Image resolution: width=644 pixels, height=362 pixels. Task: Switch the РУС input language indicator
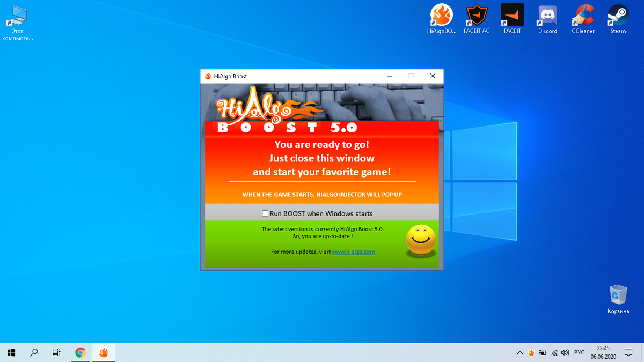tap(580, 353)
